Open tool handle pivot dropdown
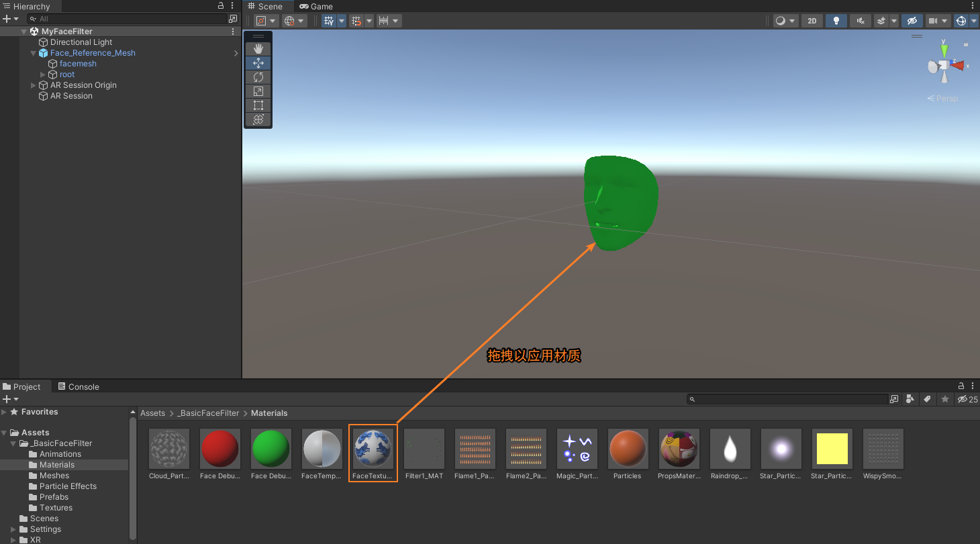Image resolution: width=980 pixels, height=544 pixels. pos(266,21)
